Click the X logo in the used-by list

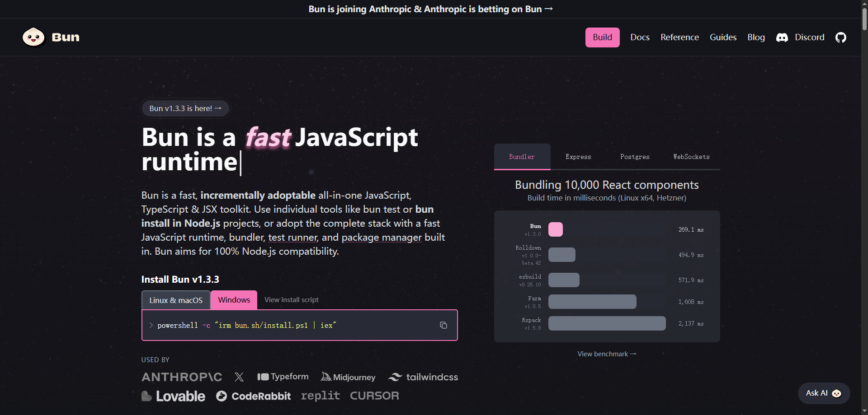(239, 377)
